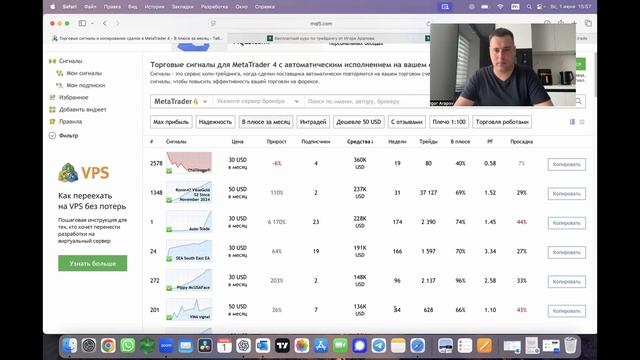The width and height of the screenshot is (640, 360).
Task: Open the Apple menu
Action: click(x=52, y=7)
